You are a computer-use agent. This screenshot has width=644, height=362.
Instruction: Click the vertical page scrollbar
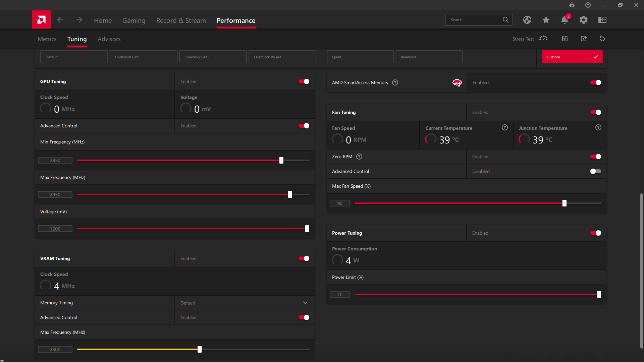point(641,270)
